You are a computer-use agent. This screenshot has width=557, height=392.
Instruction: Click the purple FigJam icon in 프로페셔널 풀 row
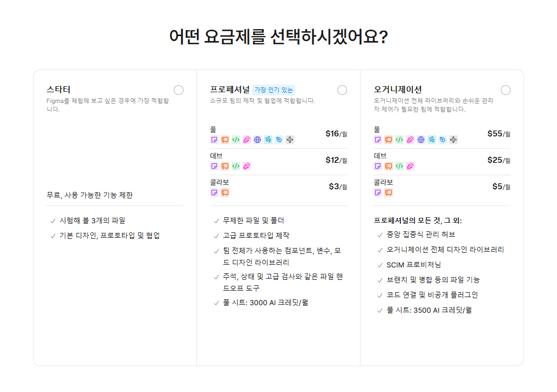(214, 140)
